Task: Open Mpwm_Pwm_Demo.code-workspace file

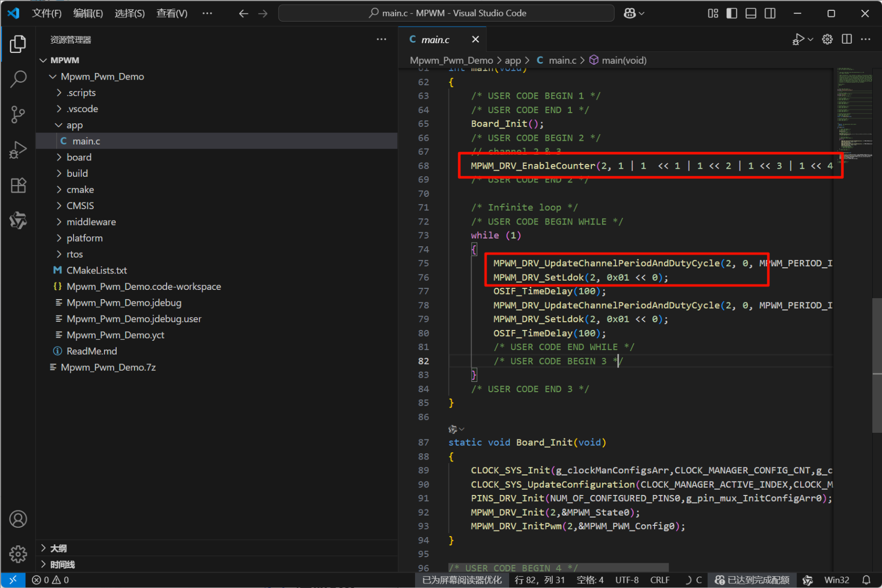Action: coord(217,286)
